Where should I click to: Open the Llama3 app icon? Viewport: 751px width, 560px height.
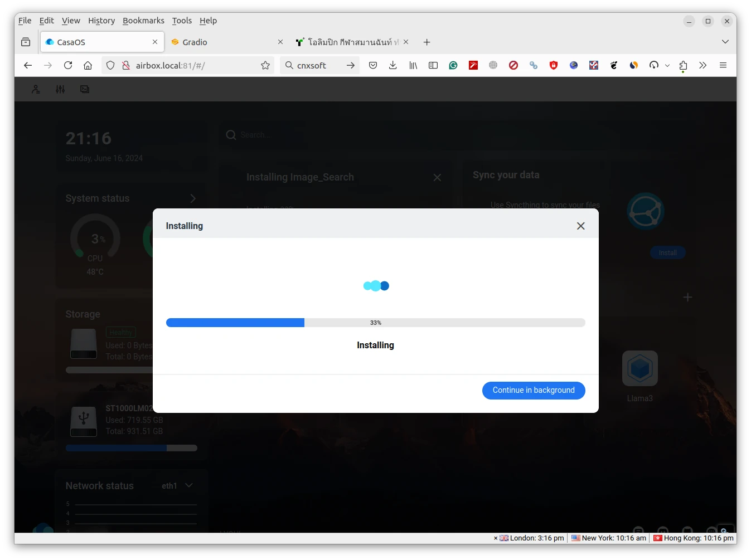point(640,368)
